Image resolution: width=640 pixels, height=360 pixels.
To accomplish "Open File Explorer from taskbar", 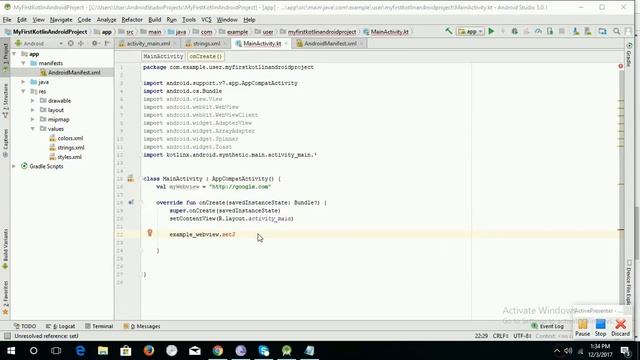I will coord(103,351).
